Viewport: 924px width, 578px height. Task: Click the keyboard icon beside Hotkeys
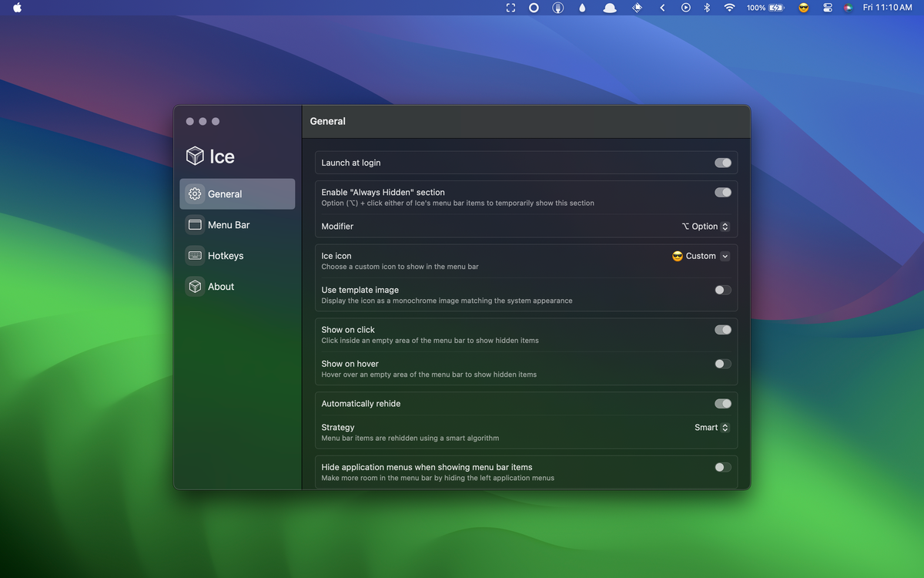195,256
